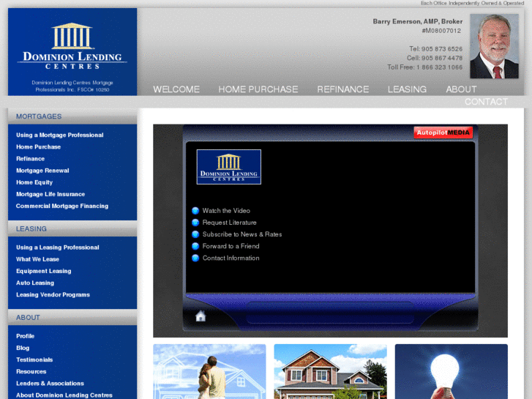532x399 pixels.
Task: Click Toll Free: 1 866 323 1066
Action: (424, 67)
